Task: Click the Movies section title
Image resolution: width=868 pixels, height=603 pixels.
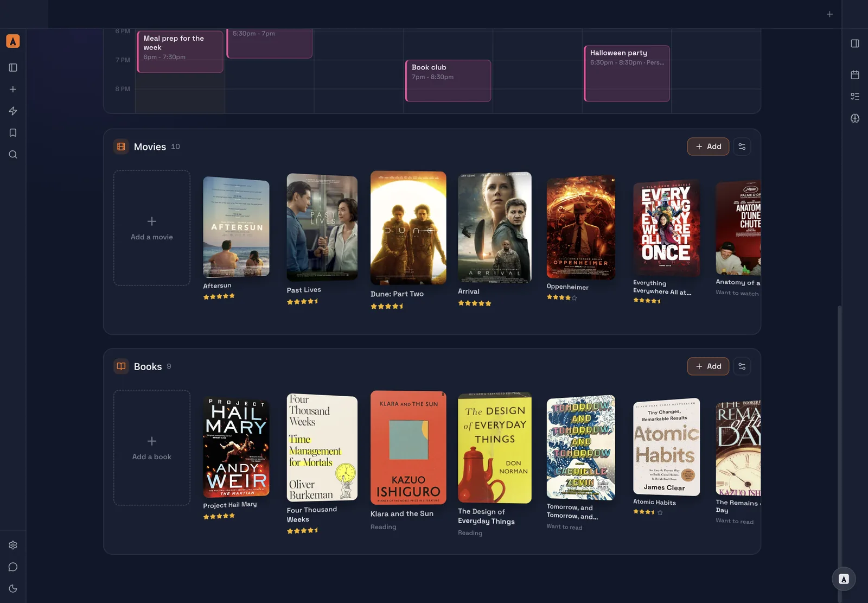Action: pyautogui.click(x=150, y=147)
